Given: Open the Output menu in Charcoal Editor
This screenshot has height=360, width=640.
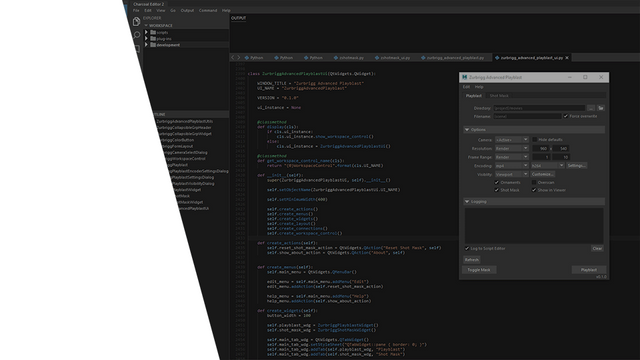Looking at the screenshot, I should coord(187,11).
